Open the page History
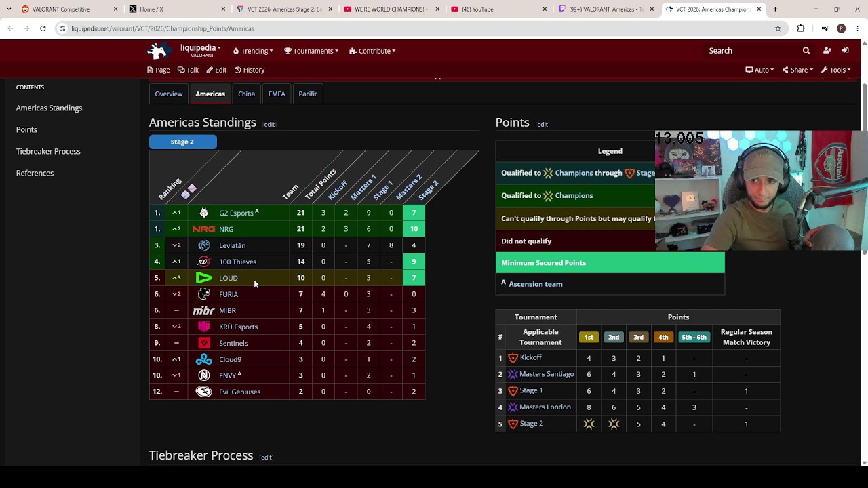Image resolution: width=868 pixels, height=488 pixels. (250, 70)
